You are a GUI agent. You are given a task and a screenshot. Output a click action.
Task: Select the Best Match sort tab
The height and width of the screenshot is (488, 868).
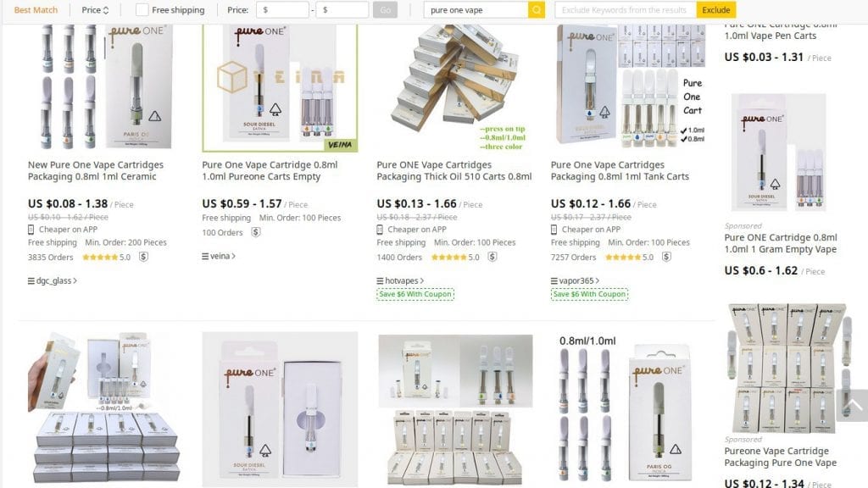pyautogui.click(x=36, y=10)
